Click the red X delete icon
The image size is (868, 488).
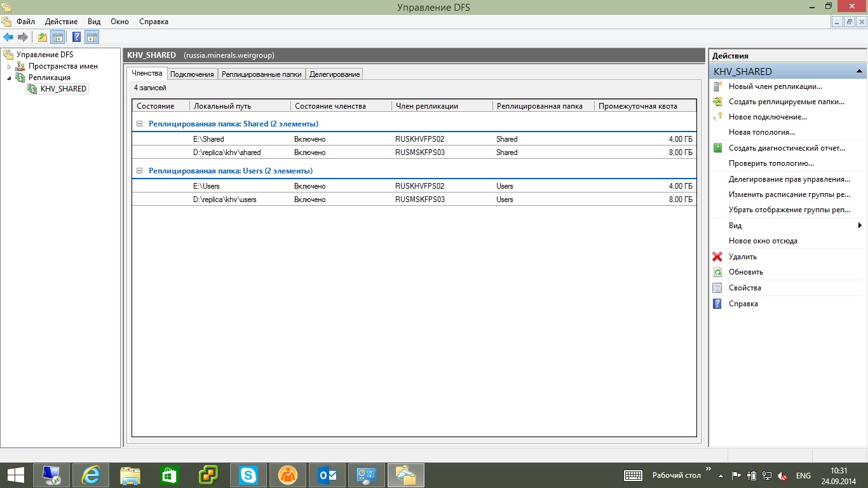(x=717, y=257)
